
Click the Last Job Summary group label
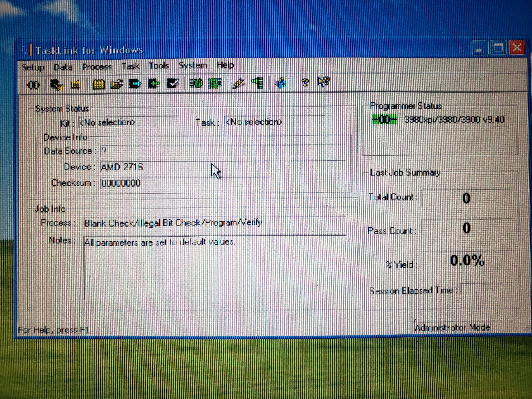tap(405, 172)
